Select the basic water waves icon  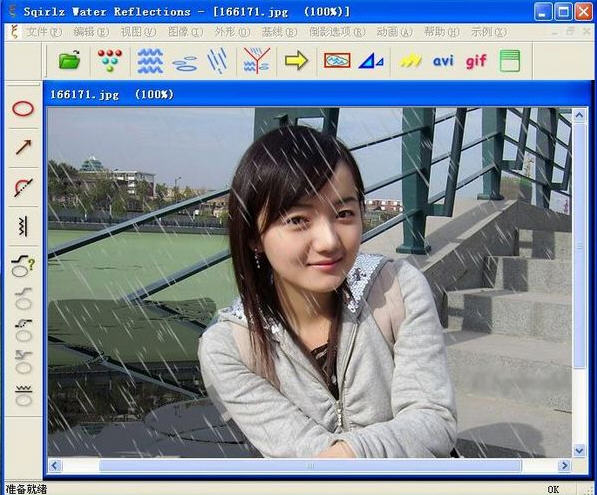[x=150, y=61]
